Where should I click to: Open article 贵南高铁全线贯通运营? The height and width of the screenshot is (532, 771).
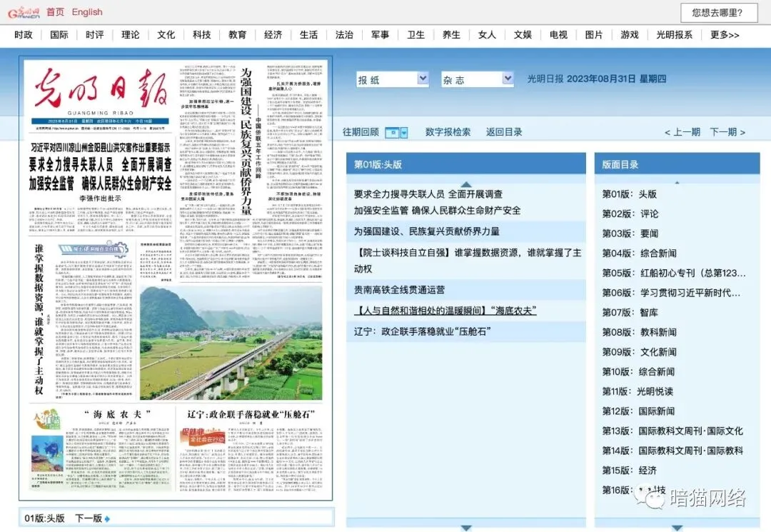(x=399, y=290)
